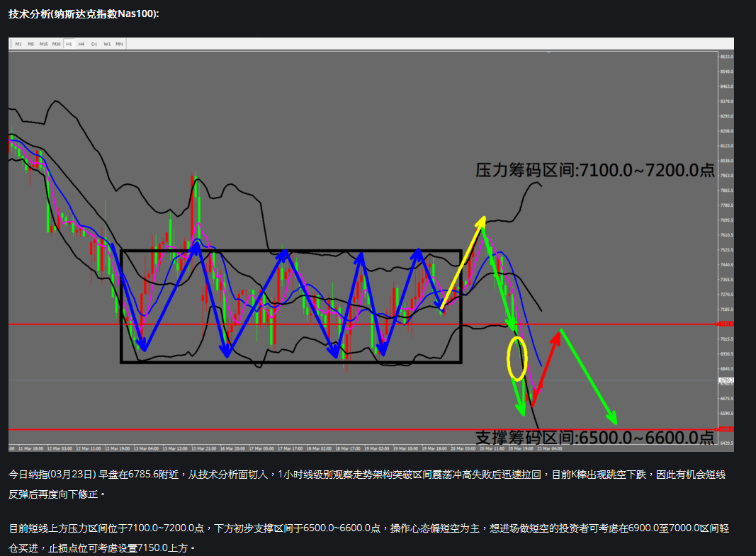
Task: Select the M15 timeframe button
Action: pos(43,44)
